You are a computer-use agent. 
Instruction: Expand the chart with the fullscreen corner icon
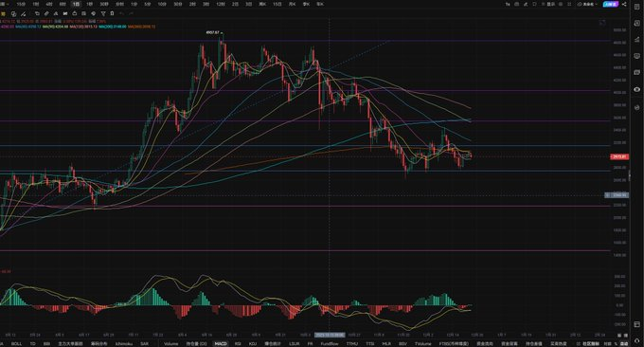602,23
